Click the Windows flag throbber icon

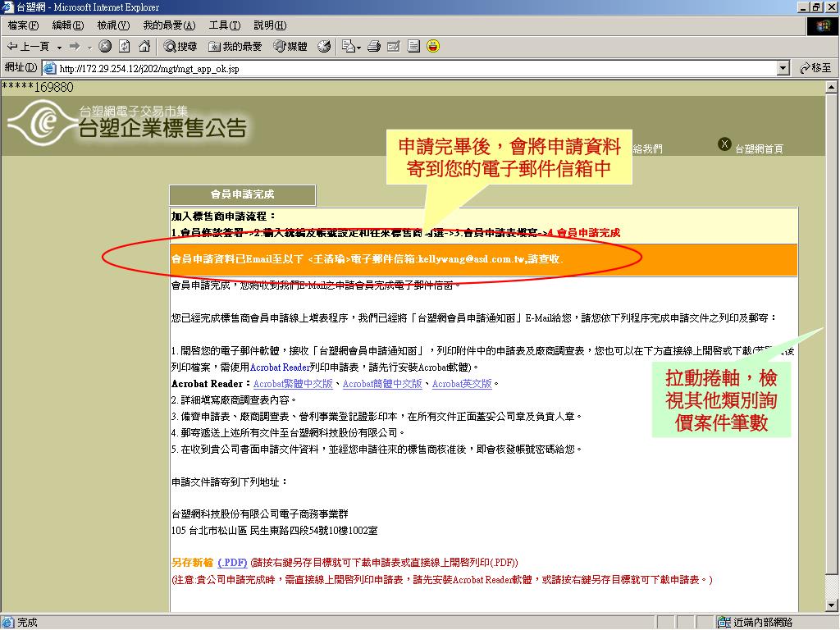[822, 26]
